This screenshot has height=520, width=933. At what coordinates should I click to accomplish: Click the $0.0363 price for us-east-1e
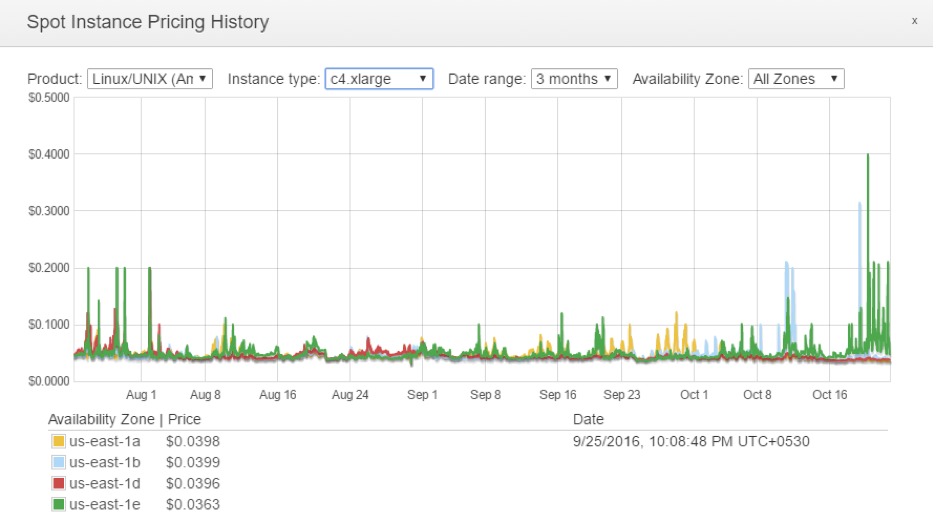pyautogui.click(x=193, y=504)
